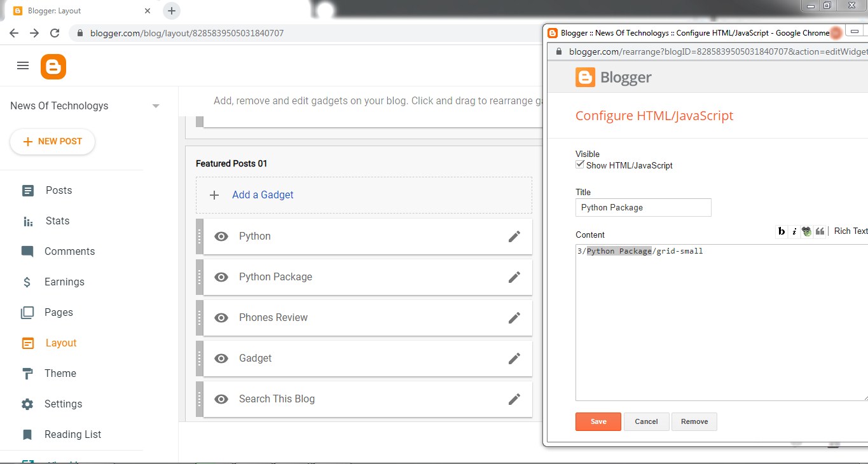Image resolution: width=868 pixels, height=464 pixels.
Task: Click the Blogger logo in popup window
Action: [x=614, y=78]
